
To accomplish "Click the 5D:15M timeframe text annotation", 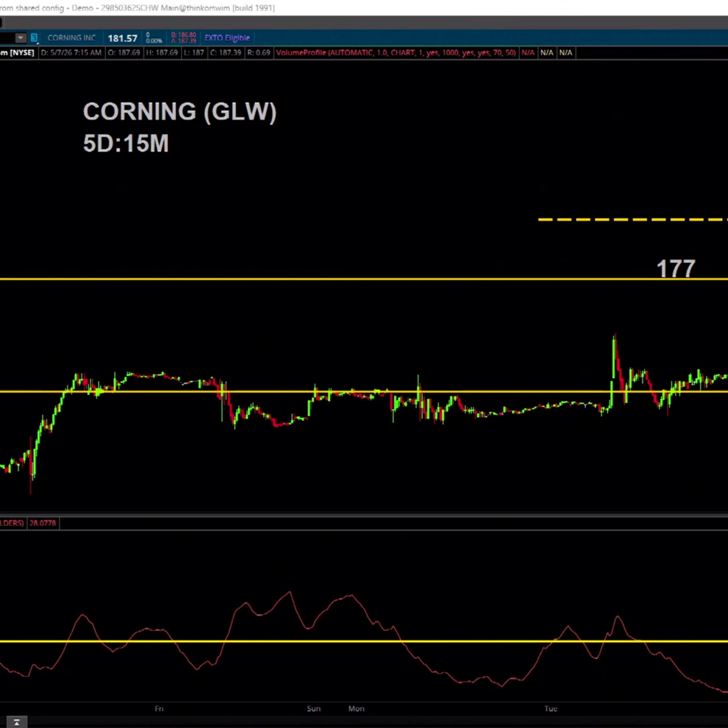I will click(126, 144).
